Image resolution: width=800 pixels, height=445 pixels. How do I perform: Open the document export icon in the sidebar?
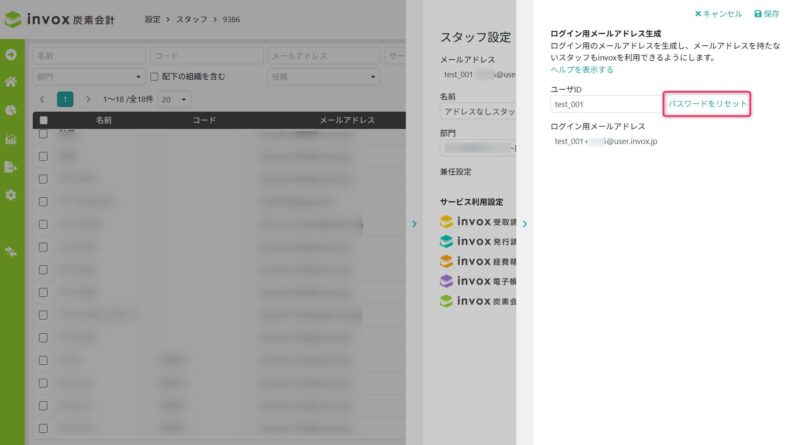(x=11, y=167)
